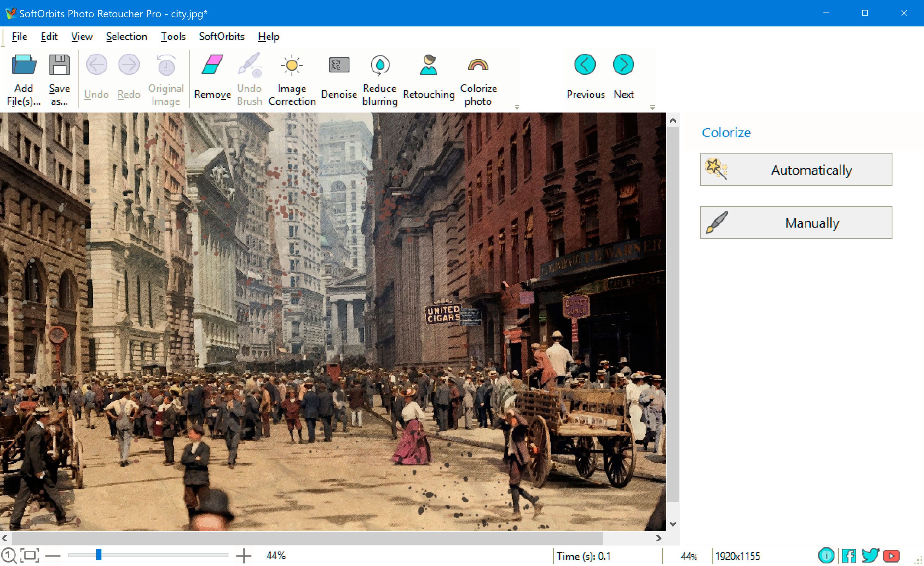Expand the tools toolbar overflow arrow
924x566 pixels.
tap(517, 107)
